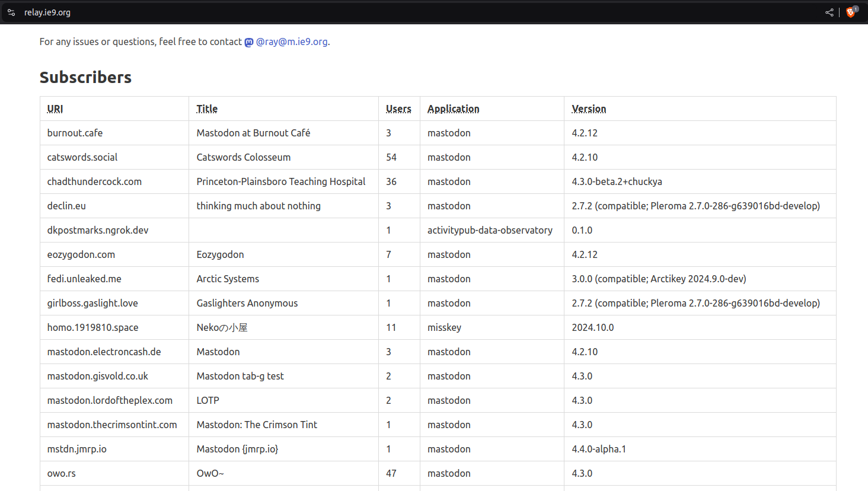
Task: Click the Subscribers heading
Action: tap(85, 77)
